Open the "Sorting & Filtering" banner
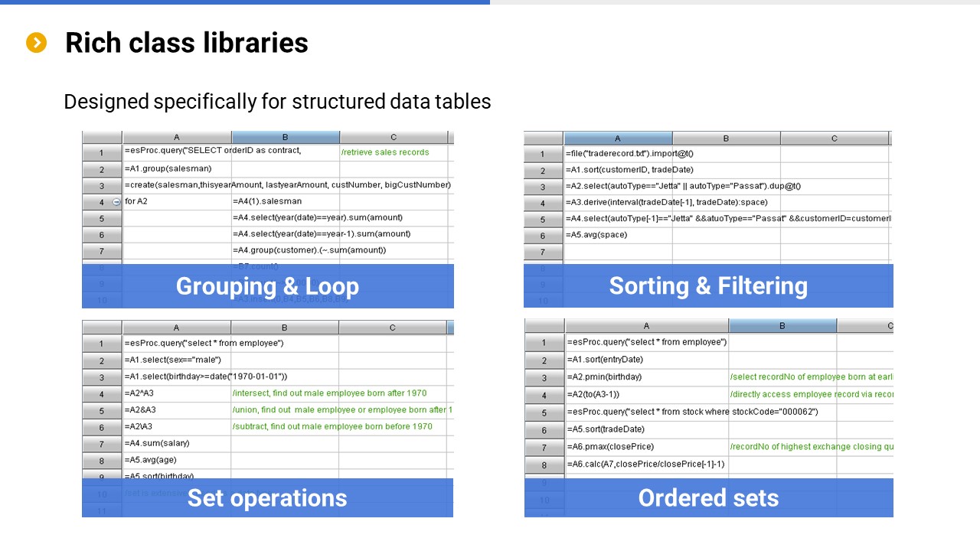The height and width of the screenshot is (551, 980). coord(708,286)
